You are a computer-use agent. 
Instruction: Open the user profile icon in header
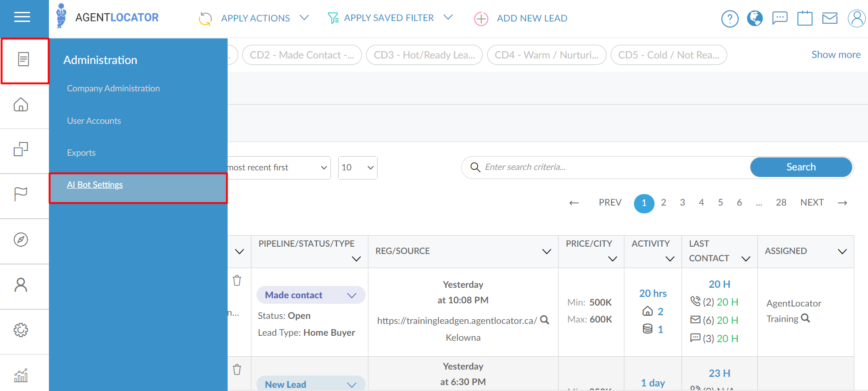pos(857,18)
